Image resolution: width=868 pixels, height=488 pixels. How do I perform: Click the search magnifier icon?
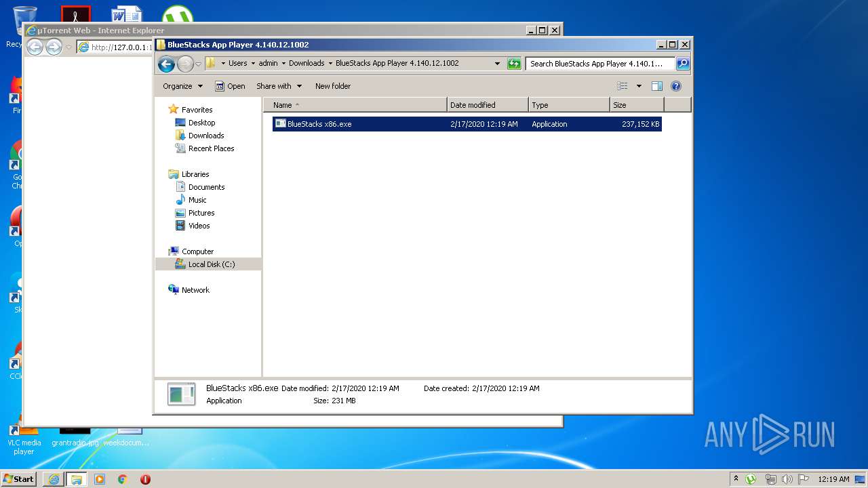click(x=682, y=64)
